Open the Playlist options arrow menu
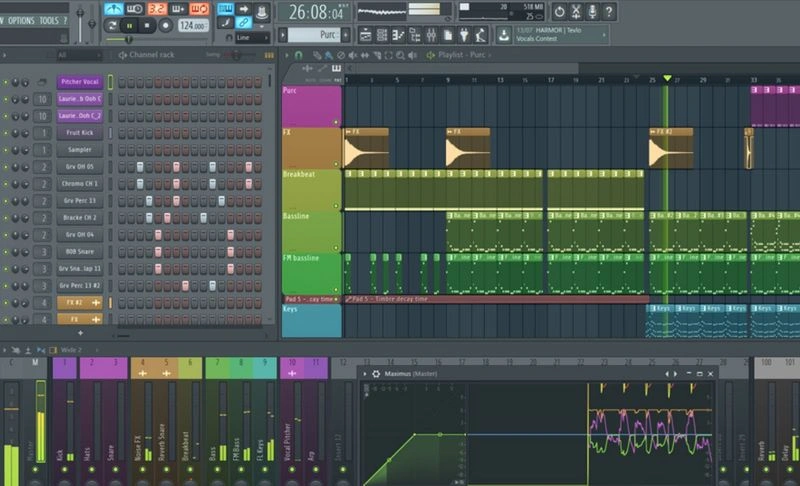This screenshot has height=486, width=800. pyautogui.click(x=286, y=55)
